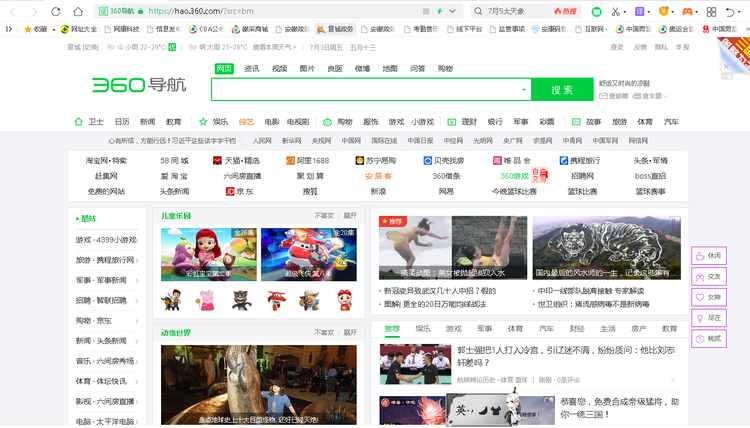The width and height of the screenshot is (750, 428).
Task: Switch to the 财经 news tab
Action: coord(577,329)
